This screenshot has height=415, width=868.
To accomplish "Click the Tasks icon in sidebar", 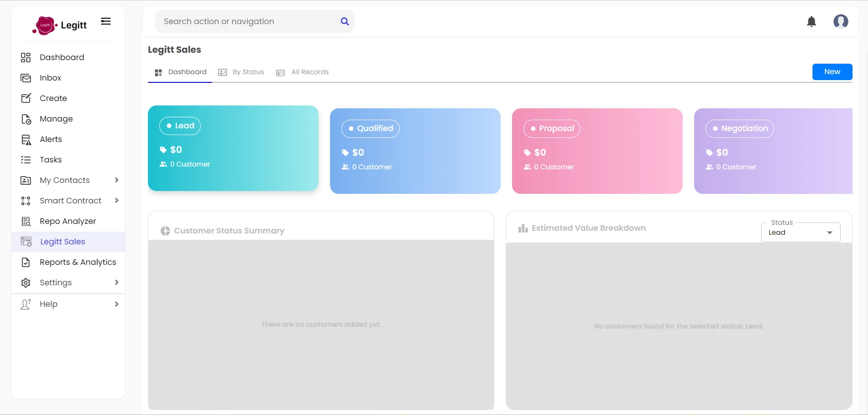I will coord(25,160).
